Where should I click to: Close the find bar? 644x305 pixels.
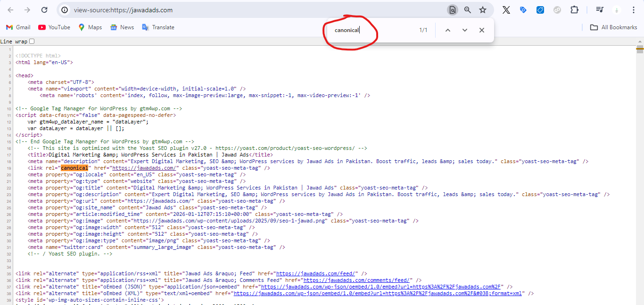[481, 30]
